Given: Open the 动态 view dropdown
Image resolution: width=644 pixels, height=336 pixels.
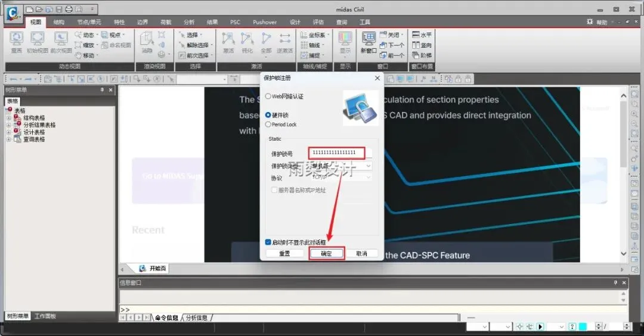Looking at the screenshot, I should [97, 35].
